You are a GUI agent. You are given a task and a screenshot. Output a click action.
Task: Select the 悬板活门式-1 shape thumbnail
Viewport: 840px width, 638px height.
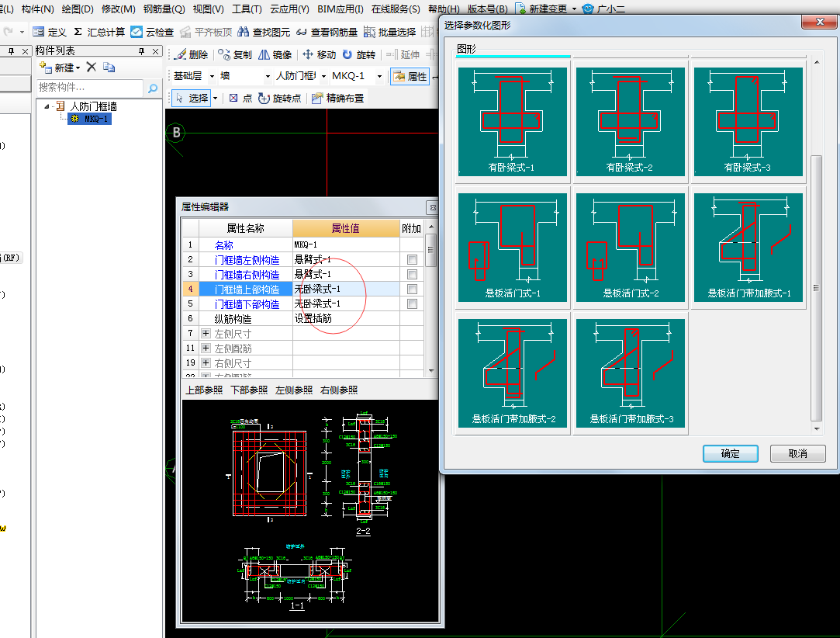512,247
